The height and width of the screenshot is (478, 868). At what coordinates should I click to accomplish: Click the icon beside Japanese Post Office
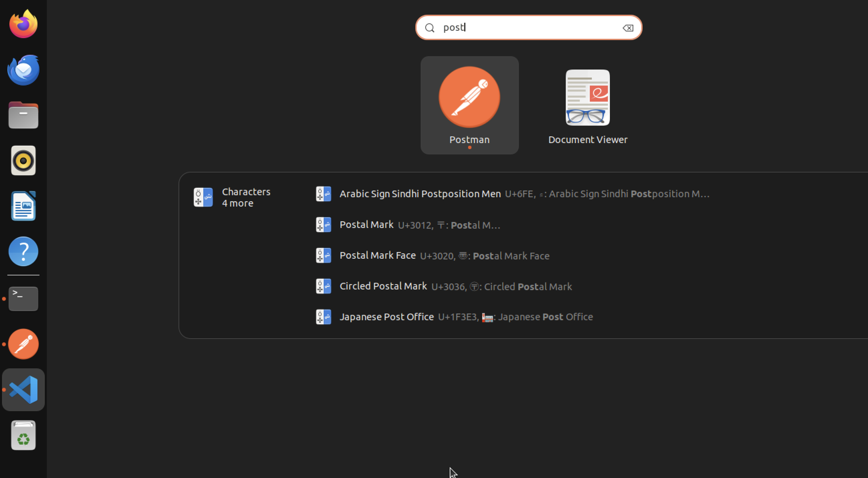(x=323, y=317)
